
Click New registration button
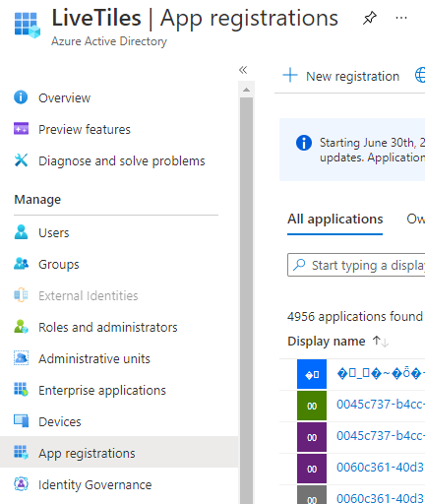[x=341, y=76]
